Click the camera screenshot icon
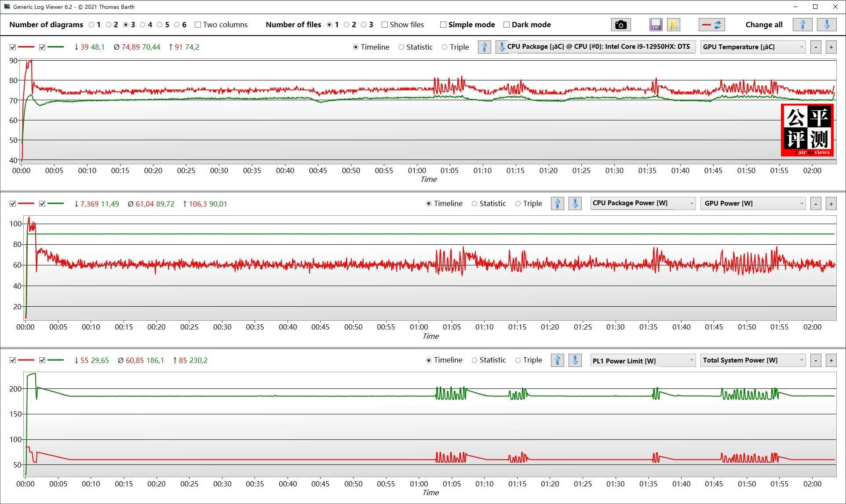 click(x=620, y=25)
